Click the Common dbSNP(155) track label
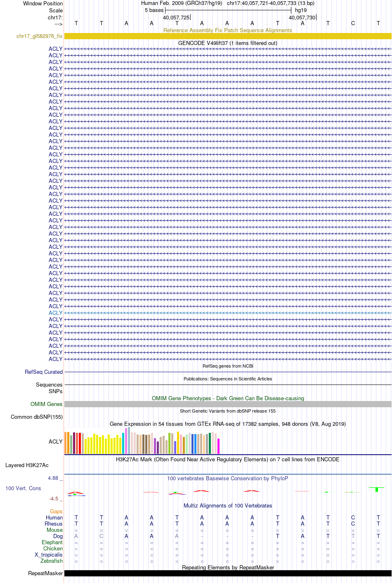 click(37, 417)
